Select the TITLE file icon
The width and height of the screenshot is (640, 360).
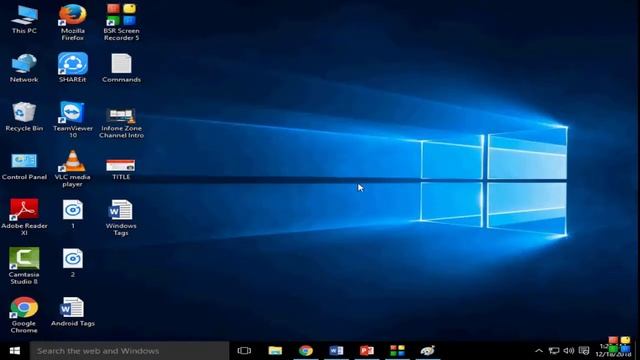pos(121,169)
